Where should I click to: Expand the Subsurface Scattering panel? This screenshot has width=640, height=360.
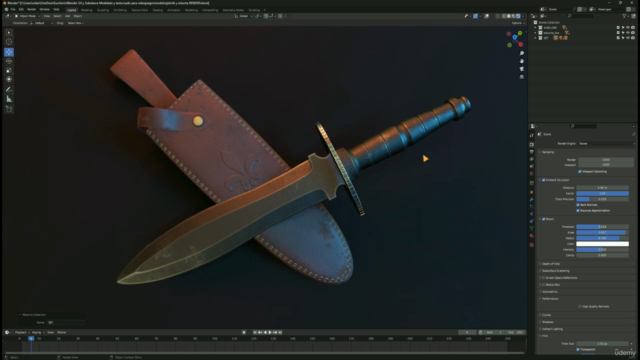[555, 271]
